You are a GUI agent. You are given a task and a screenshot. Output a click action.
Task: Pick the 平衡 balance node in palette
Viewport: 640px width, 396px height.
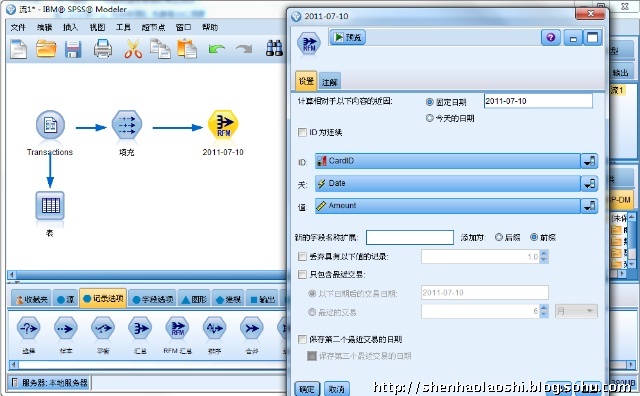pyautogui.click(x=103, y=329)
